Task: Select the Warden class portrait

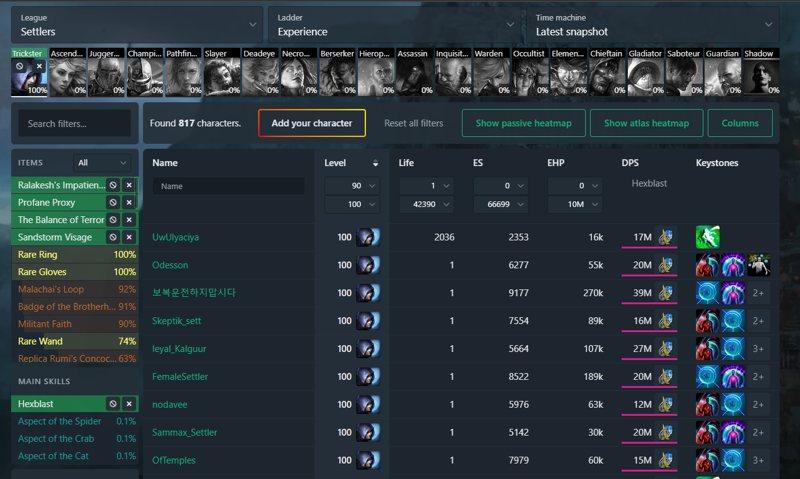Action: (491, 72)
